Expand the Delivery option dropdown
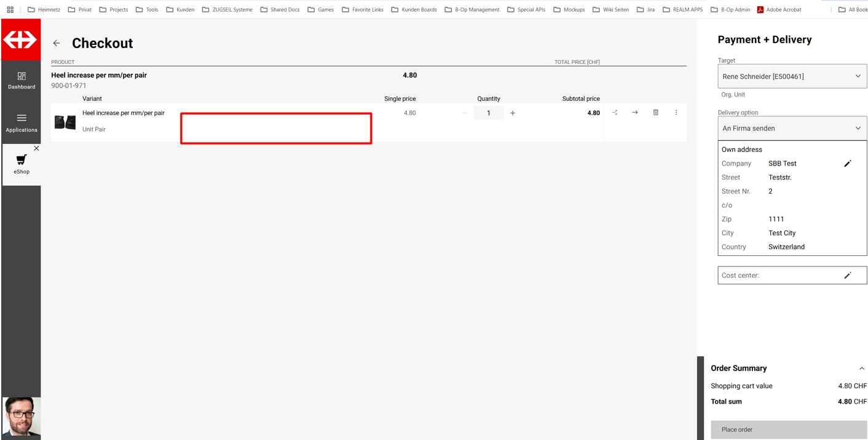The width and height of the screenshot is (868, 440). (792, 129)
